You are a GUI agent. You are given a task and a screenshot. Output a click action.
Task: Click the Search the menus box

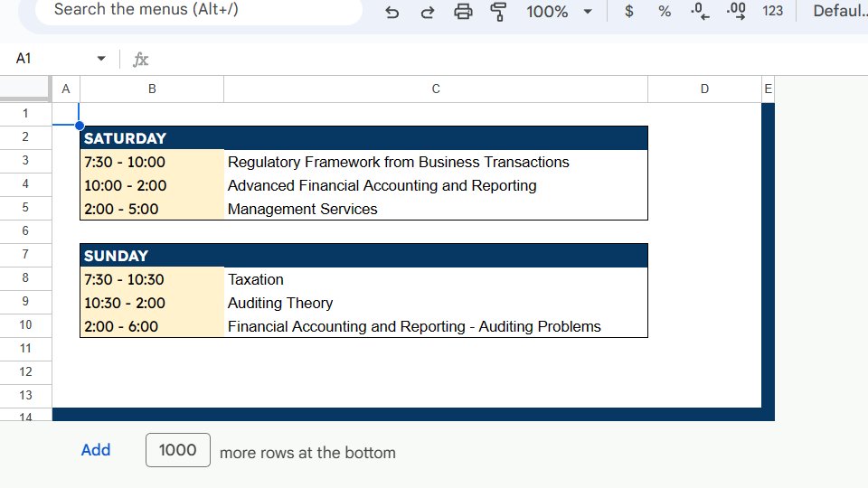pos(199,10)
